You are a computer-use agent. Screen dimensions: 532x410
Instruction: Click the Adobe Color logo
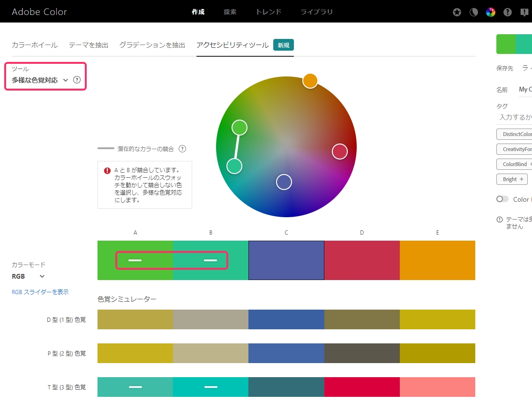39,12
